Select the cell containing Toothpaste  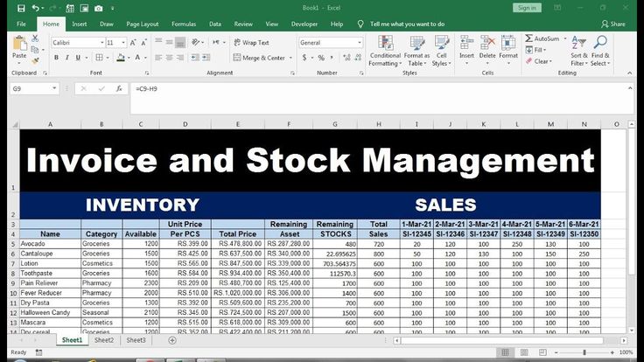pyautogui.click(x=50, y=274)
